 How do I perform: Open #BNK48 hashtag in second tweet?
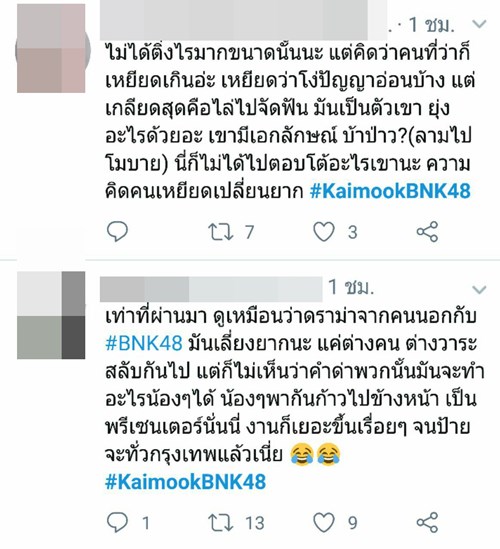tap(144, 342)
